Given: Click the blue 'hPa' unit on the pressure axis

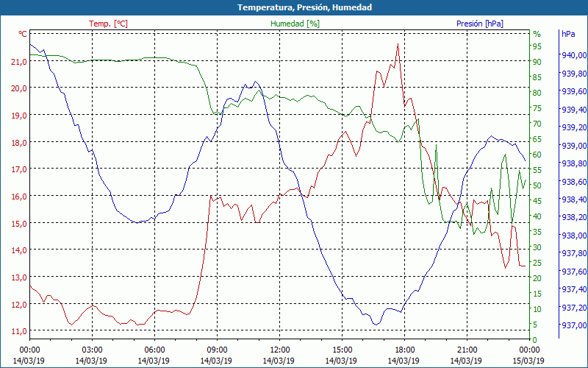Looking at the screenshot, I should coord(568,34).
